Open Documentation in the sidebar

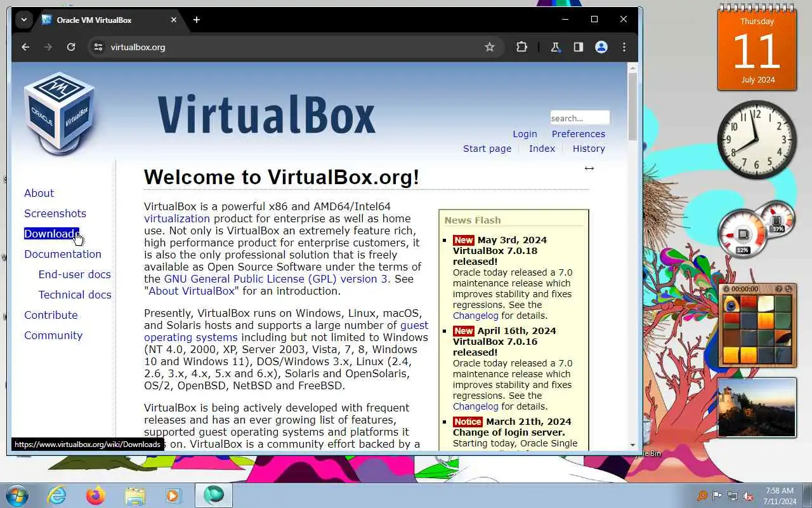coord(63,254)
